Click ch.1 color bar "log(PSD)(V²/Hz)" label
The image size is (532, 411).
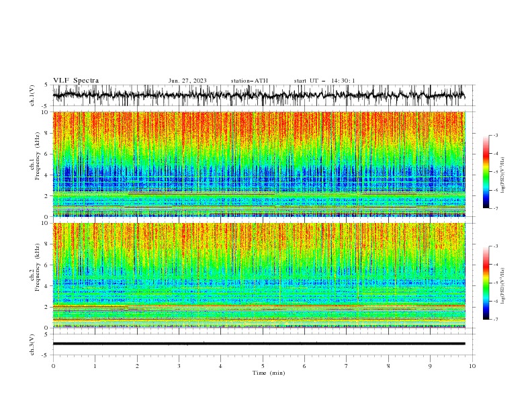coord(503,175)
